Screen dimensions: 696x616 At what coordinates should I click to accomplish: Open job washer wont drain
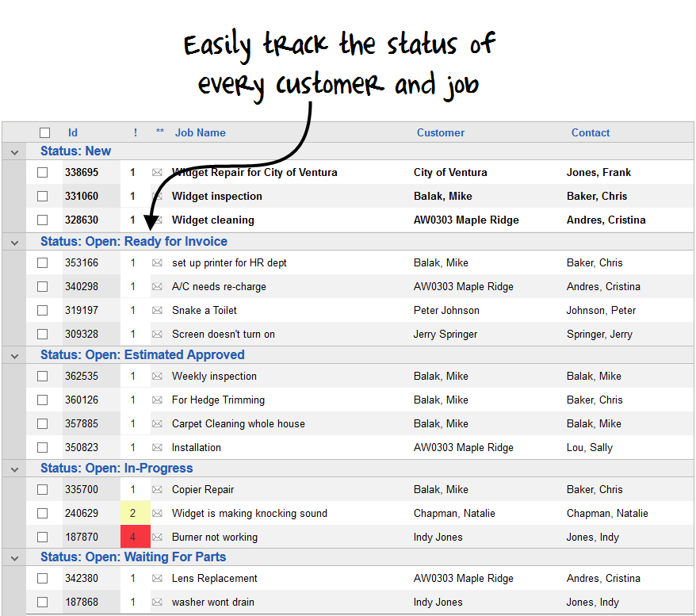point(213,603)
